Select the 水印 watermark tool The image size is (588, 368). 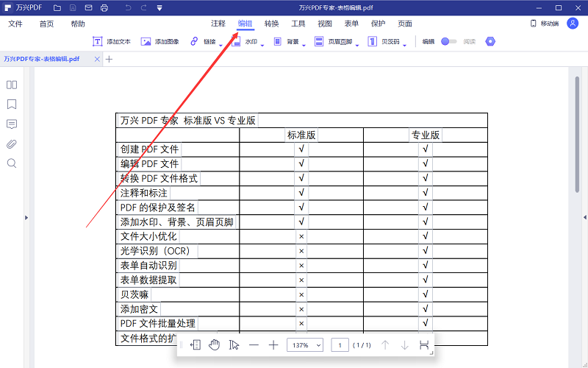(244, 41)
